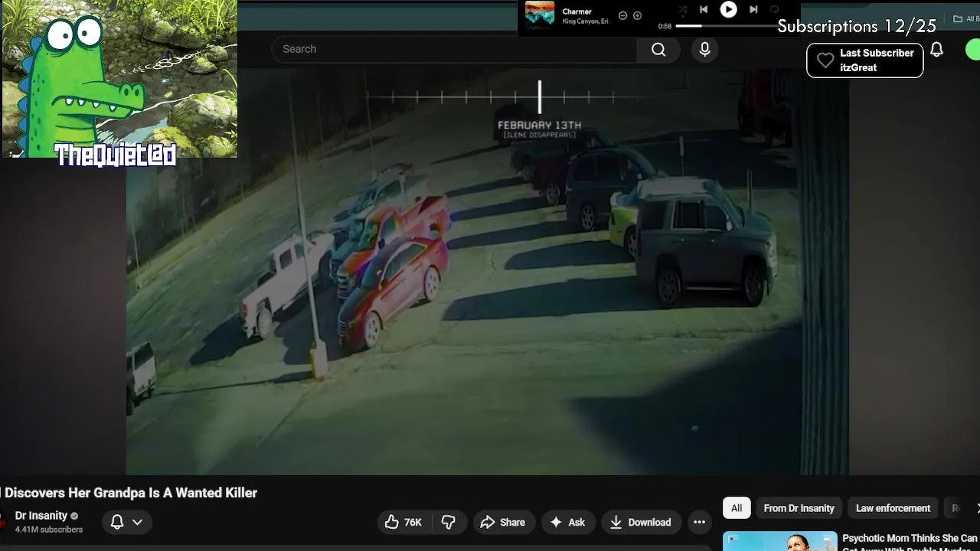Click the King Canyon artist name
980x551 pixels.
(586, 21)
